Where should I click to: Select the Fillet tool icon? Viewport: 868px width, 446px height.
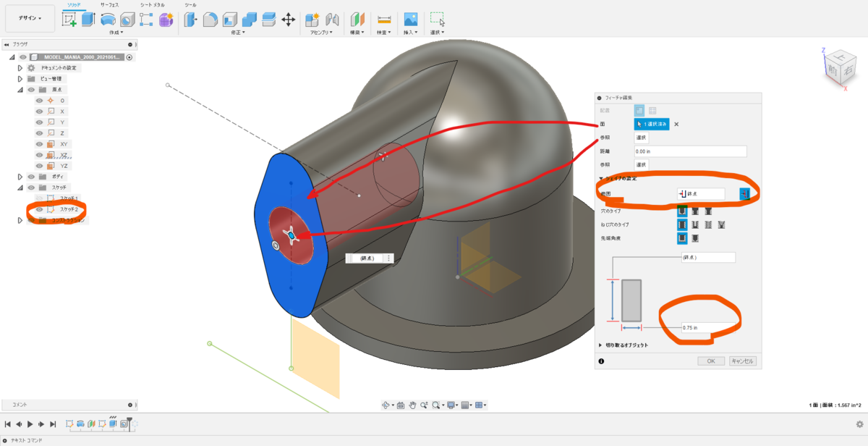pyautogui.click(x=210, y=20)
